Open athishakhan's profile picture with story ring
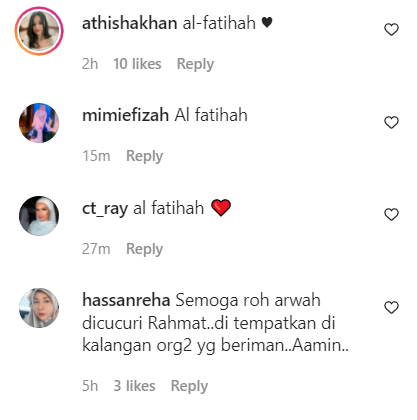The image size is (418, 420). coord(39,31)
